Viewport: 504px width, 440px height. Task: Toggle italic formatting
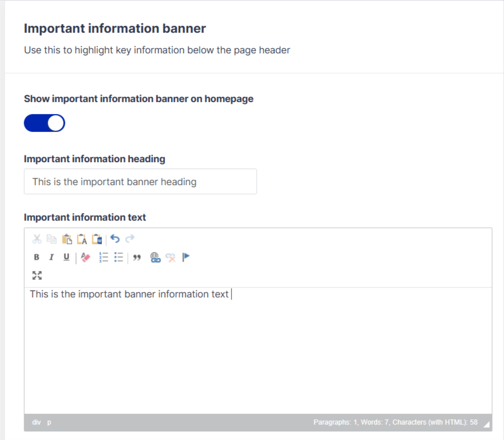click(52, 257)
